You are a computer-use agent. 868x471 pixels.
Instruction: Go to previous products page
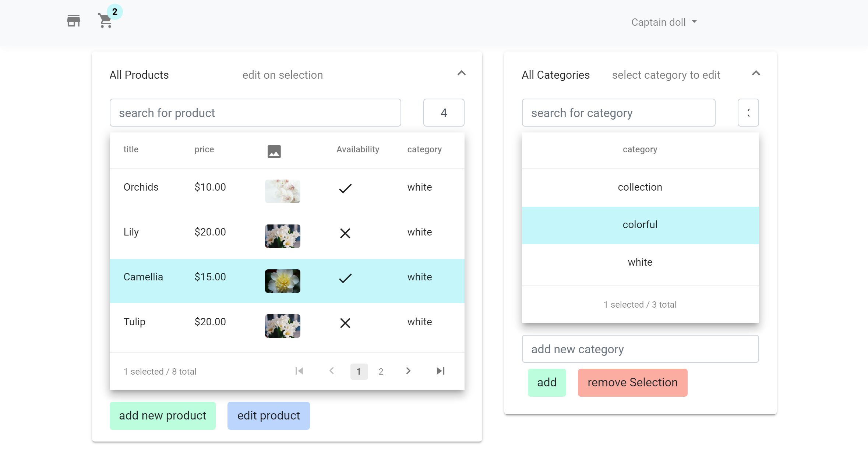[332, 371]
